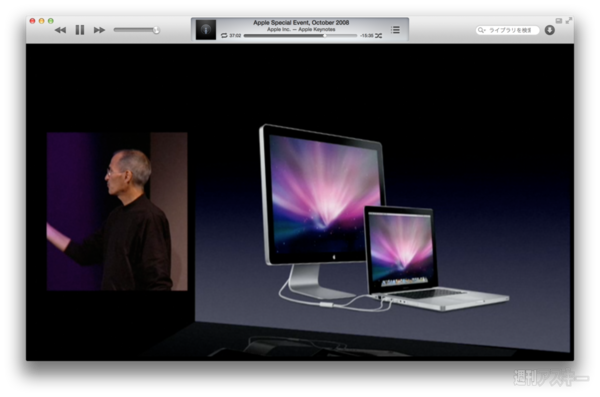Click 'Apple Inc. — Apple Keynotes' subtitle
This screenshot has width=600, height=397.
[301, 29]
